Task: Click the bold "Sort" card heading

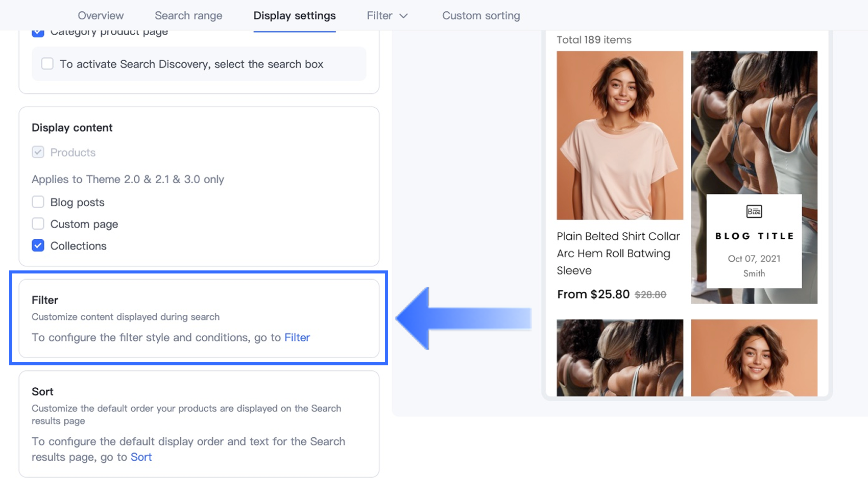Action: [x=42, y=391]
